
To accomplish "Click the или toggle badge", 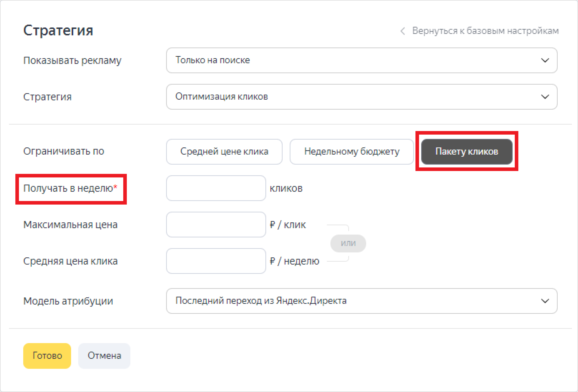I will 348,243.
